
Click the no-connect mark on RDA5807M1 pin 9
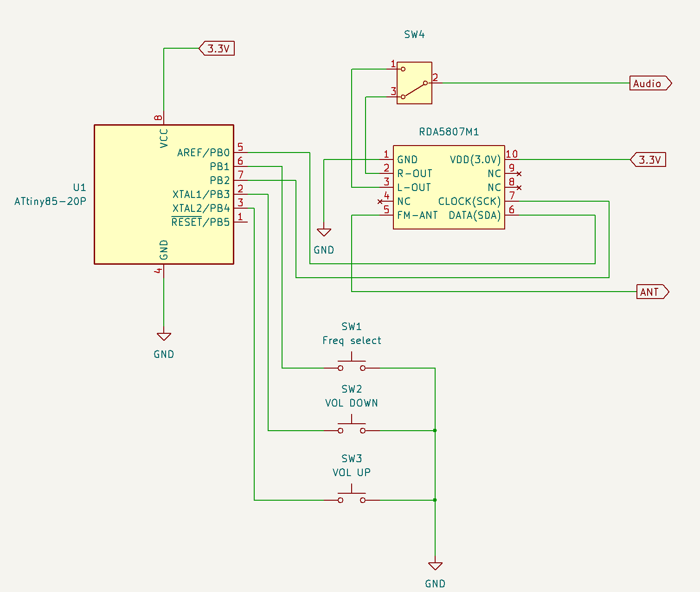(x=519, y=174)
